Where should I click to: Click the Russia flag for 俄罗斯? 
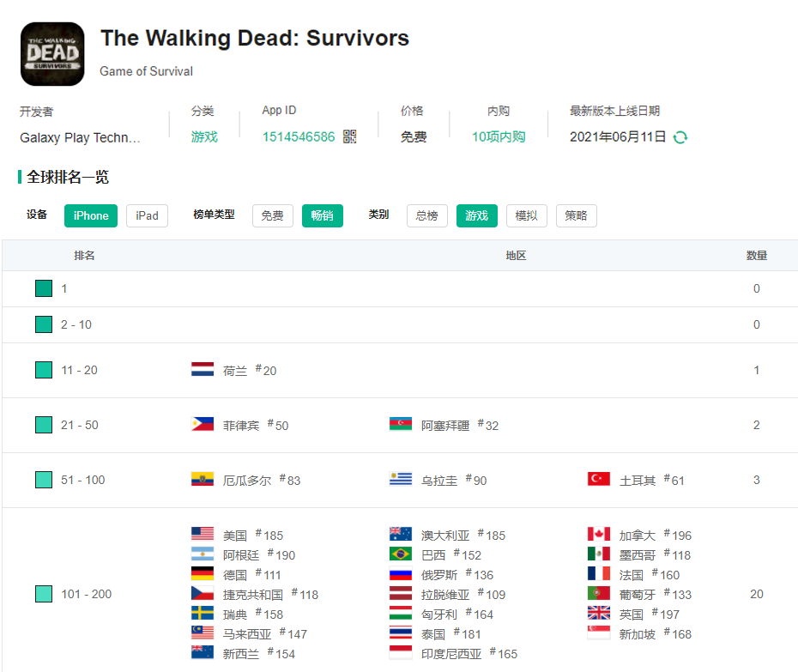coord(401,574)
